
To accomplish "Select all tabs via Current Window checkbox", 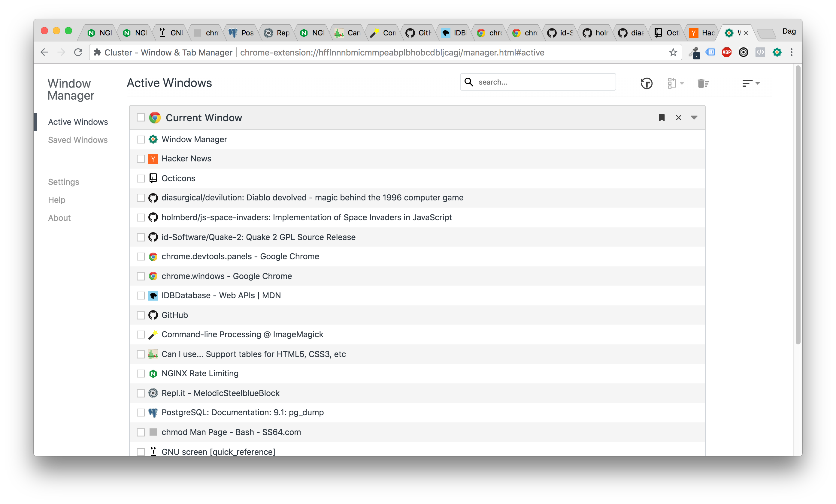I will [141, 118].
